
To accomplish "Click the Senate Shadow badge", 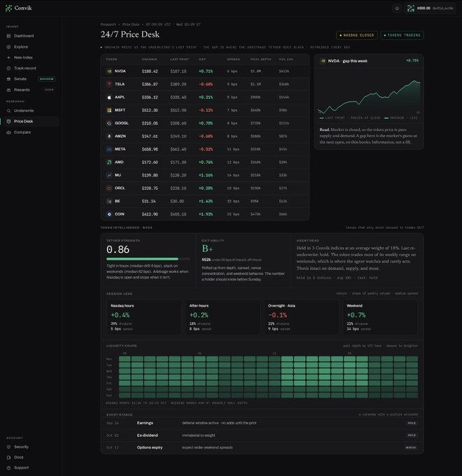I will point(47,79).
